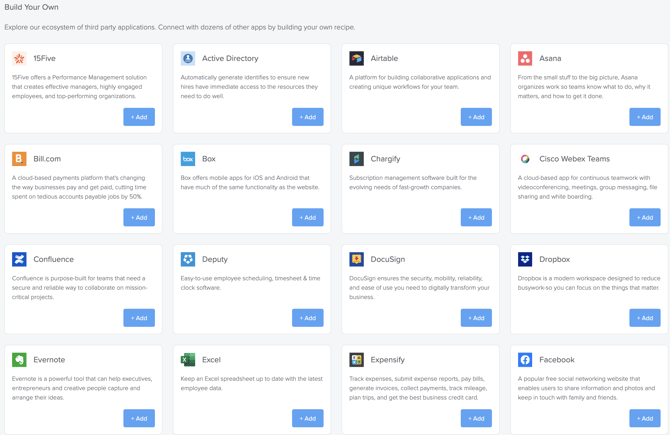Click the Airtable logo icon
Viewport: 670px width, 435px height.
tap(356, 58)
